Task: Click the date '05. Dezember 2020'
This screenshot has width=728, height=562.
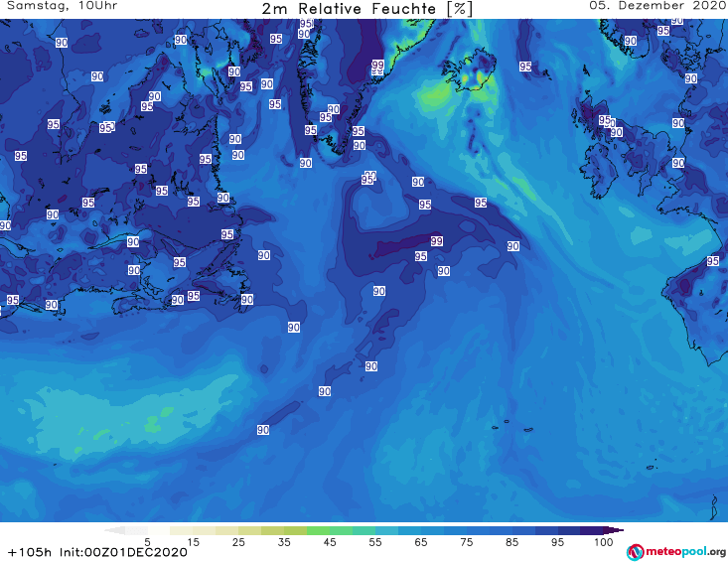Action: [657, 6]
